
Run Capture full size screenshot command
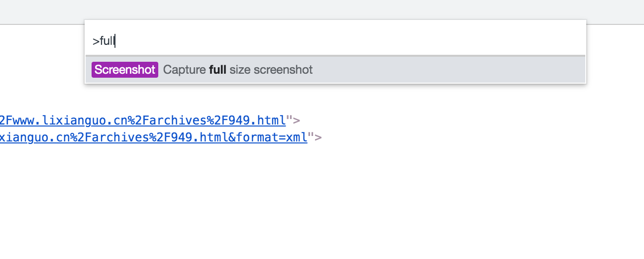(335, 70)
